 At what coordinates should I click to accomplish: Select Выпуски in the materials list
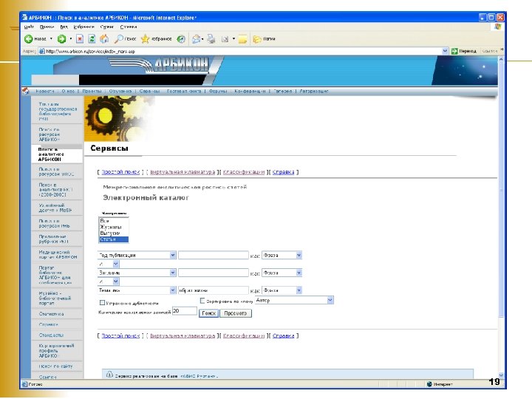tap(113, 233)
